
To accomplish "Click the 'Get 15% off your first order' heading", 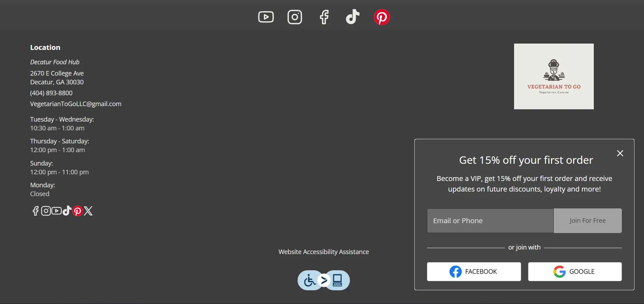I will (x=526, y=160).
